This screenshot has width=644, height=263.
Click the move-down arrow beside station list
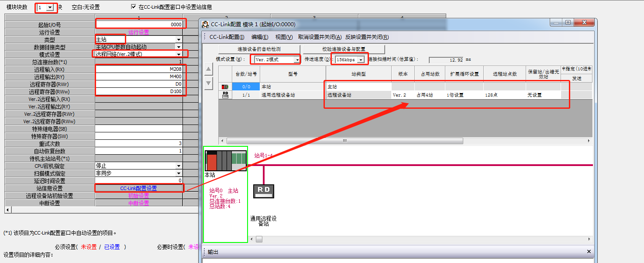(x=209, y=83)
